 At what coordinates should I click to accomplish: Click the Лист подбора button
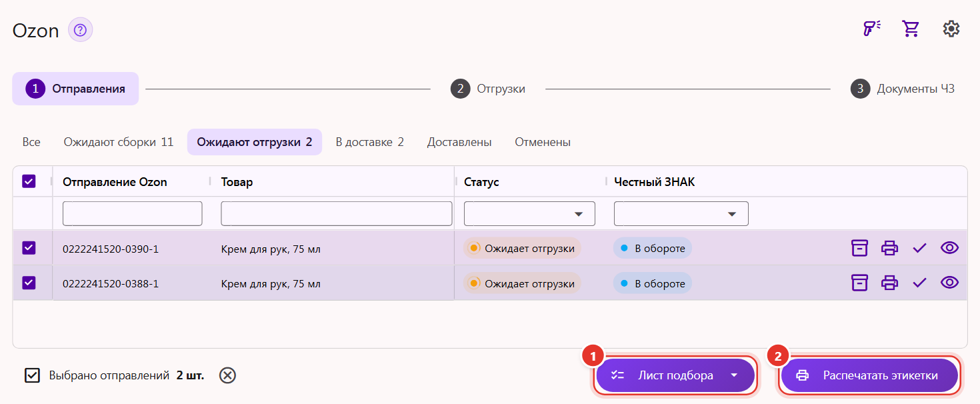click(675, 375)
